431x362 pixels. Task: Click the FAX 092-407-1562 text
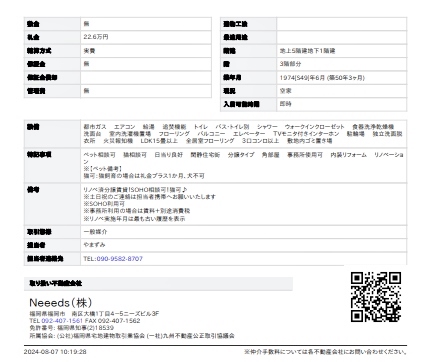point(113,321)
